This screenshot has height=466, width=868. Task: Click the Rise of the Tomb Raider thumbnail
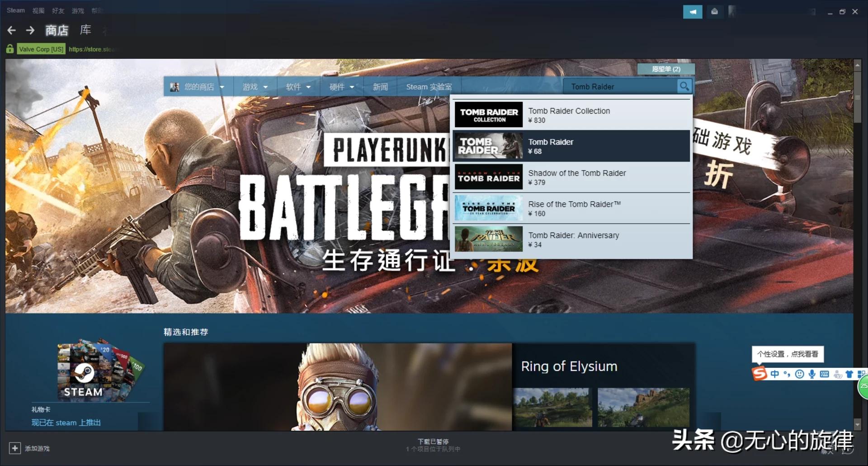(489, 209)
